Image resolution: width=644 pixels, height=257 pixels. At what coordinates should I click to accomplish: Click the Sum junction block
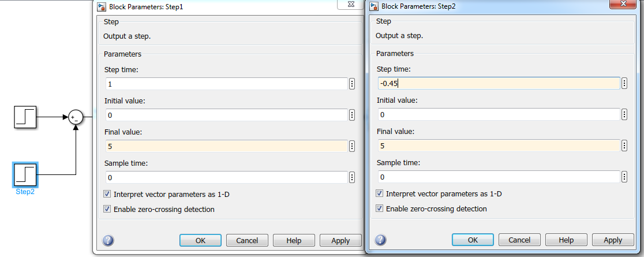[76, 117]
